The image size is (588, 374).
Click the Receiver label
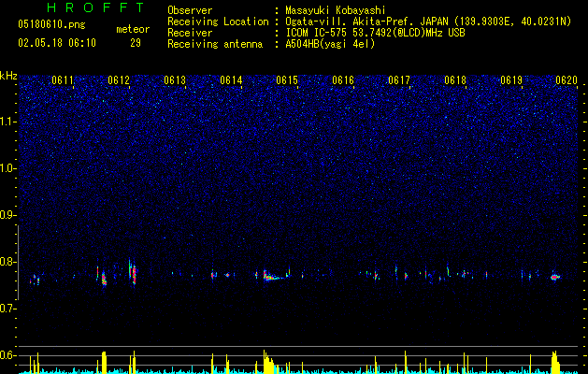[x=190, y=33]
